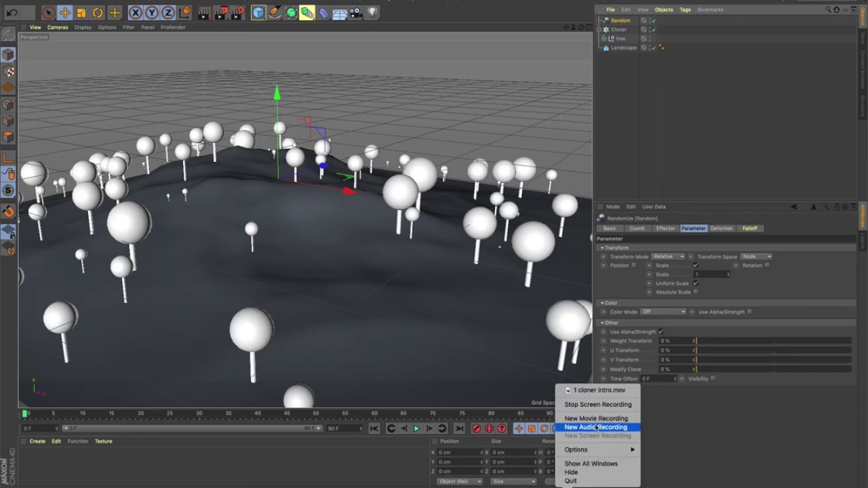The image size is (868, 488).
Task: Click the Undo arrow icon
Action: coord(12,12)
